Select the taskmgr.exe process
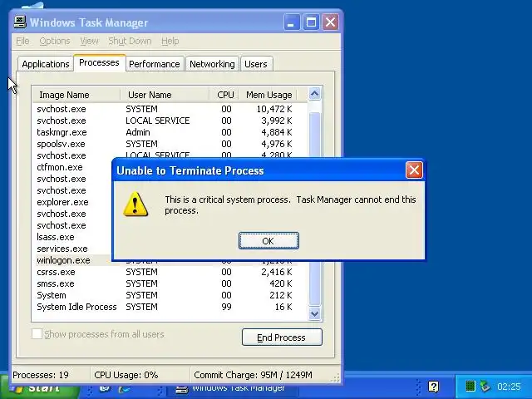 pos(165,132)
